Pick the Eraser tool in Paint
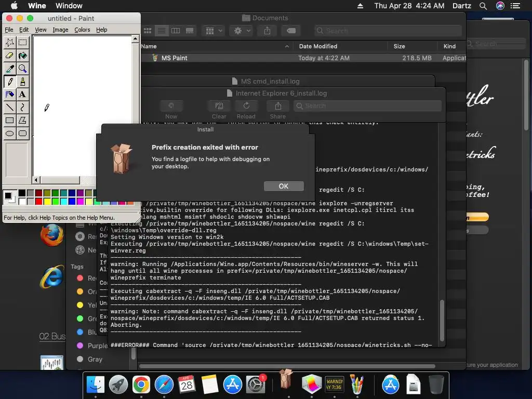Image resolution: width=532 pixels, height=399 pixels. (x=10, y=55)
